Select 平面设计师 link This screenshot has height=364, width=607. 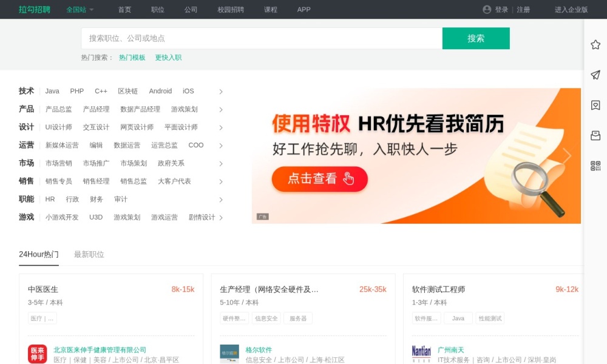tap(181, 127)
